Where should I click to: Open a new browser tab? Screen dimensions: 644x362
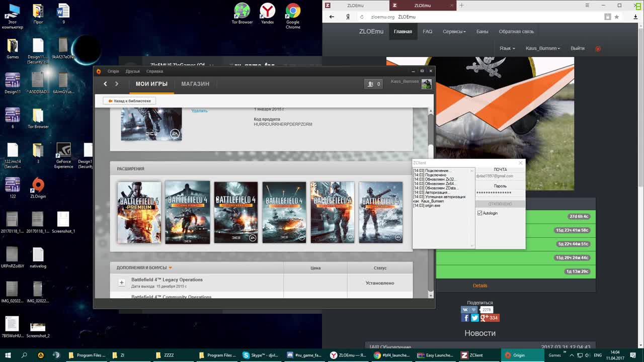click(x=461, y=6)
